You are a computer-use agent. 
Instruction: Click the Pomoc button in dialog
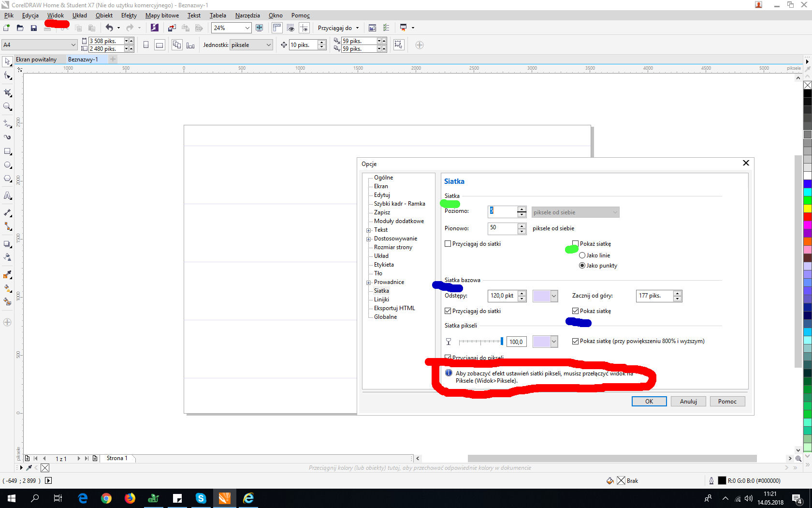727,402
